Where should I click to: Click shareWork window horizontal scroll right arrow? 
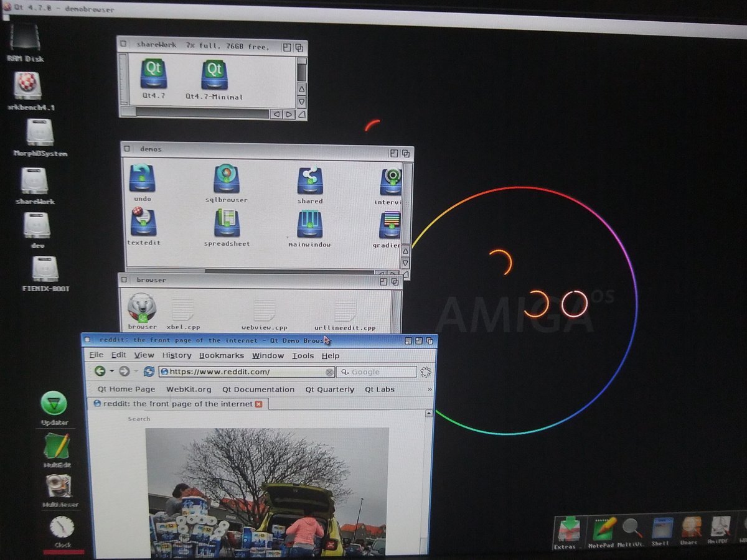(289, 114)
